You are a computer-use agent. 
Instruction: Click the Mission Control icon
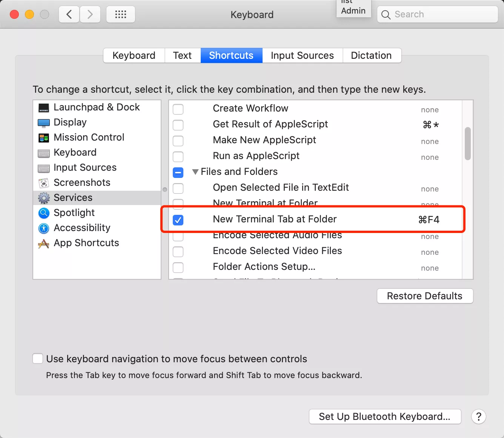pyautogui.click(x=44, y=138)
